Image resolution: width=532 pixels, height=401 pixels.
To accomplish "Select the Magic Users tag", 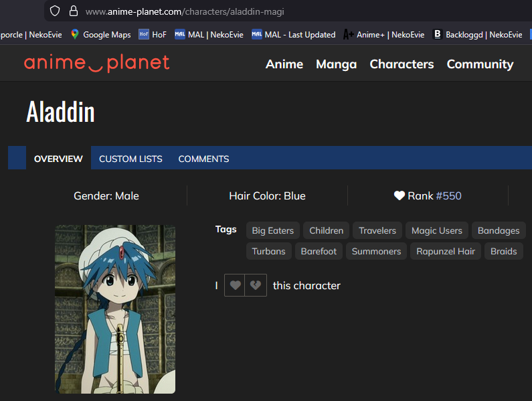I will tap(437, 230).
